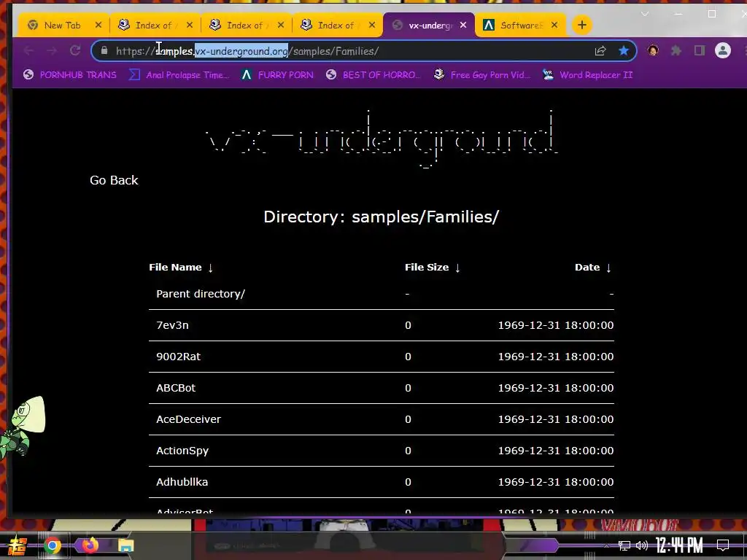Open the Word Replacer II bookmark
The width and height of the screenshot is (747, 560).
pos(588,75)
